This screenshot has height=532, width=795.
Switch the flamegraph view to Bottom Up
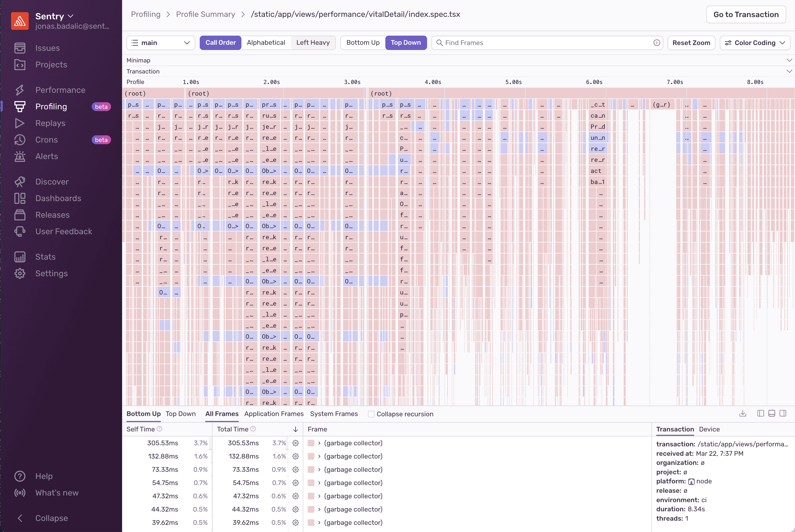(x=363, y=43)
